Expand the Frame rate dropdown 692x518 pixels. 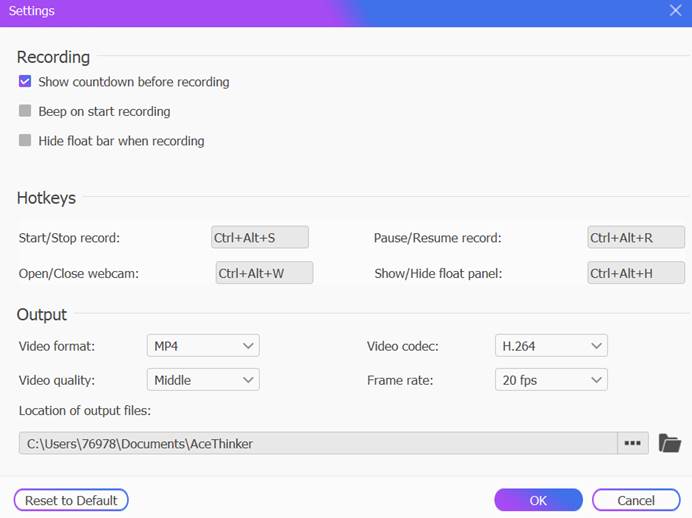(551, 380)
